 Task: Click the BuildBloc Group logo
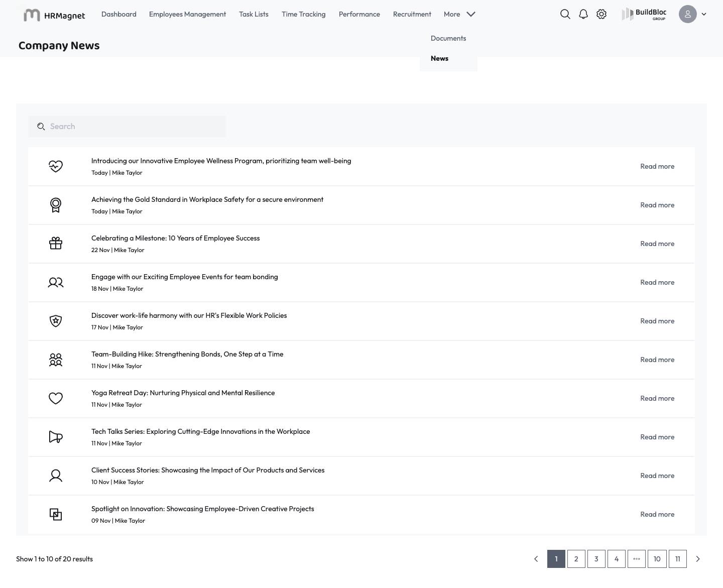(644, 14)
